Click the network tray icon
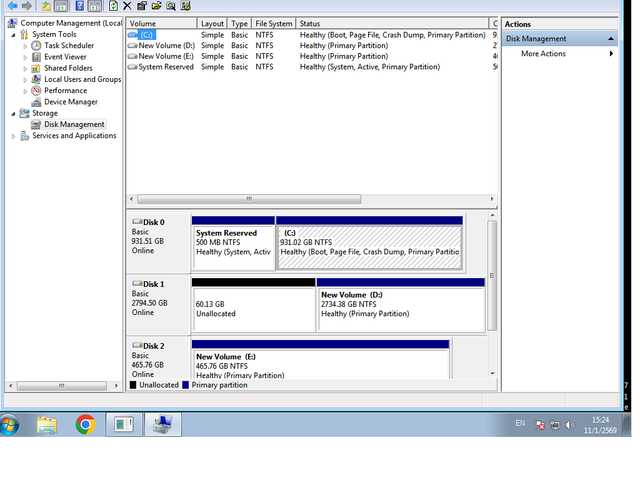This screenshot has width=640, height=480. point(555,425)
